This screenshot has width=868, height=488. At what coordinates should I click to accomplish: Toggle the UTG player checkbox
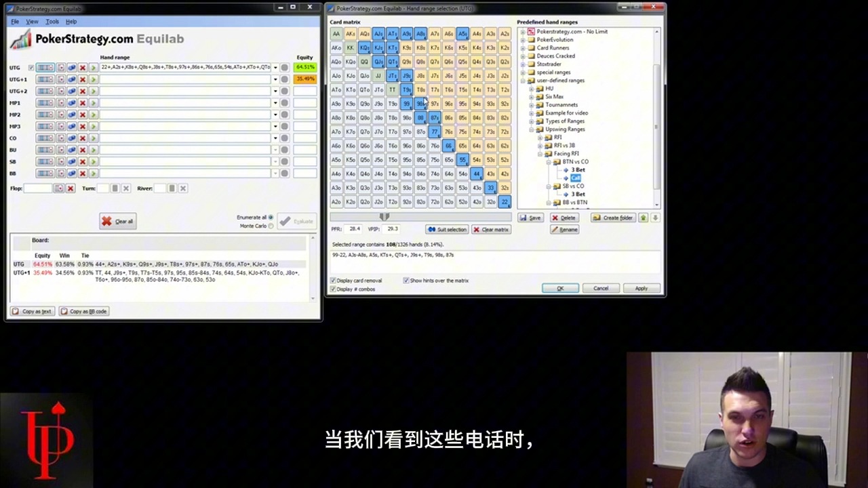tap(31, 68)
